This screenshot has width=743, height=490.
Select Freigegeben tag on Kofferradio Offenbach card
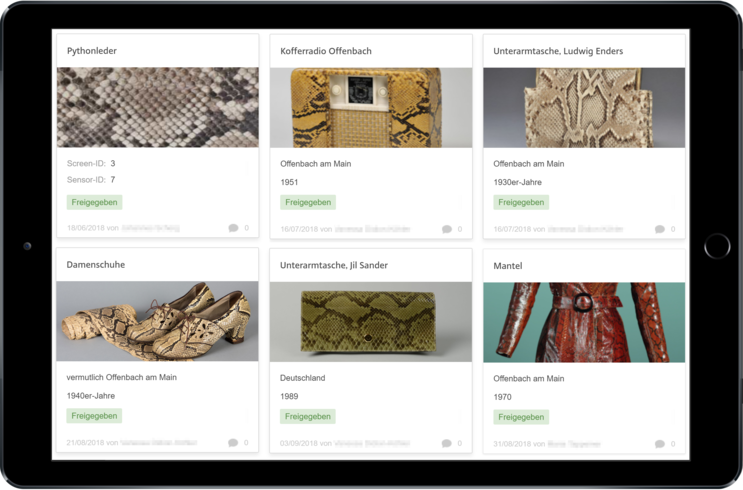[307, 202]
